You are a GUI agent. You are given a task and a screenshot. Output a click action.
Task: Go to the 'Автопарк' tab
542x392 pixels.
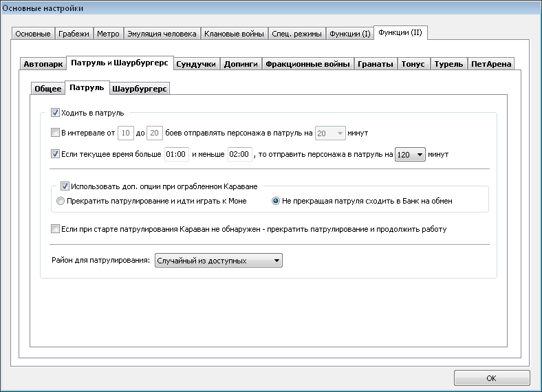43,64
